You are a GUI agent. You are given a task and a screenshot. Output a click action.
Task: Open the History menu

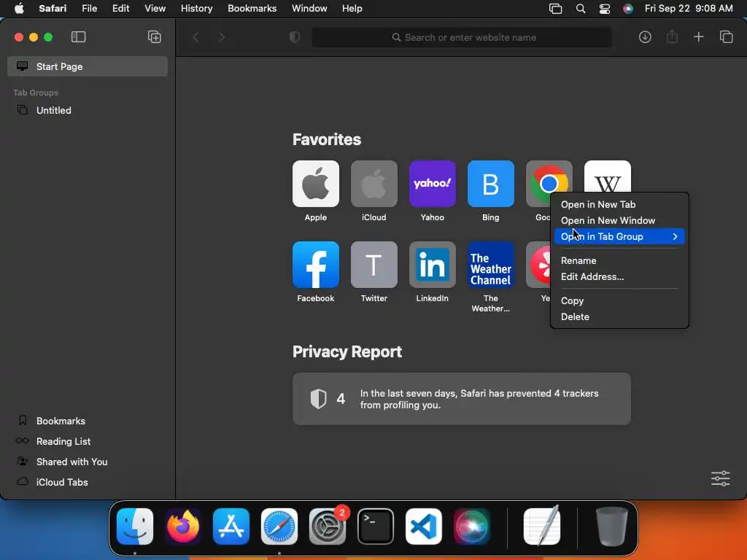(x=196, y=9)
